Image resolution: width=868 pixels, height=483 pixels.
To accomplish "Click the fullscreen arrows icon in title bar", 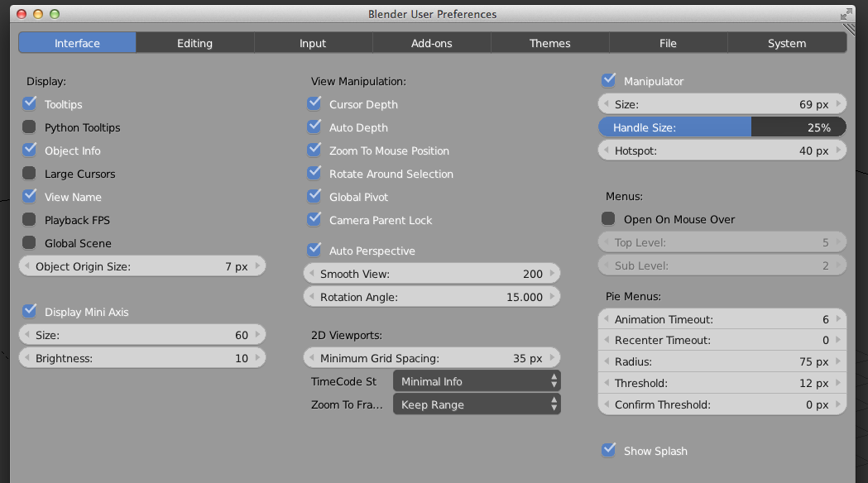I will tap(846, 14).
